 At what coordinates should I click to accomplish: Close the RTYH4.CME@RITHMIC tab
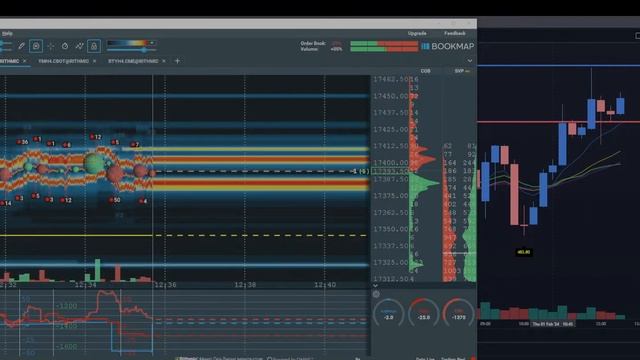164,61
